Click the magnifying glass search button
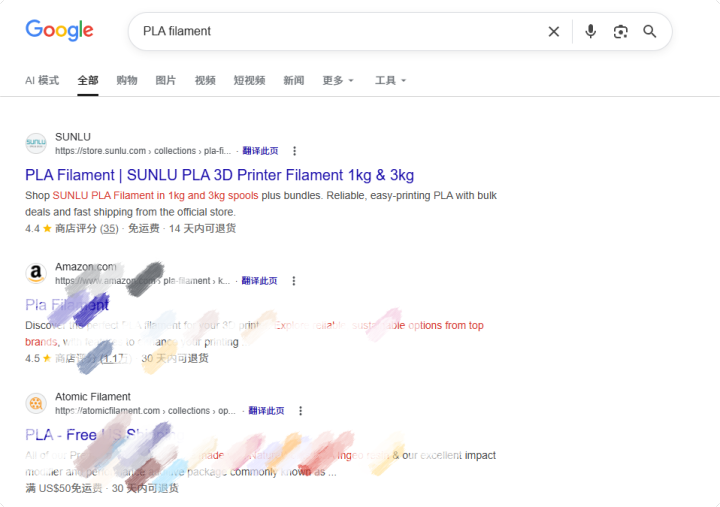The image size is (720, 507). pos(649,32)
